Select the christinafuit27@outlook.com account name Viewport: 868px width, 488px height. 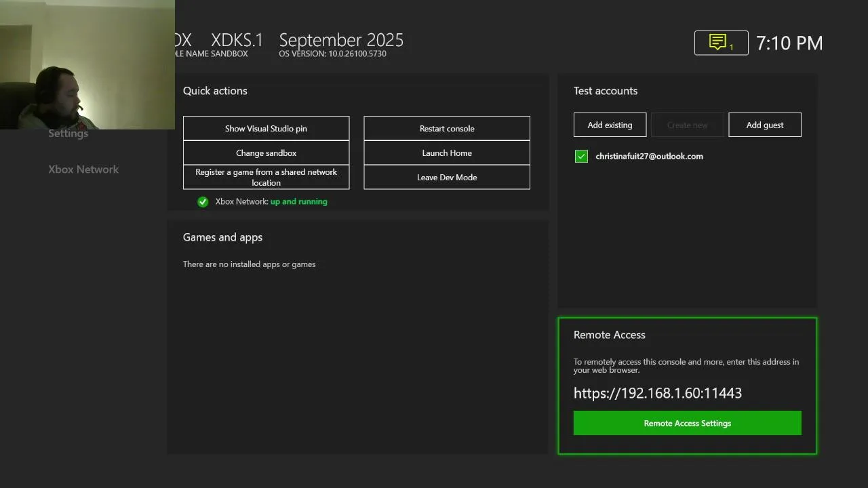click(649, 157)
